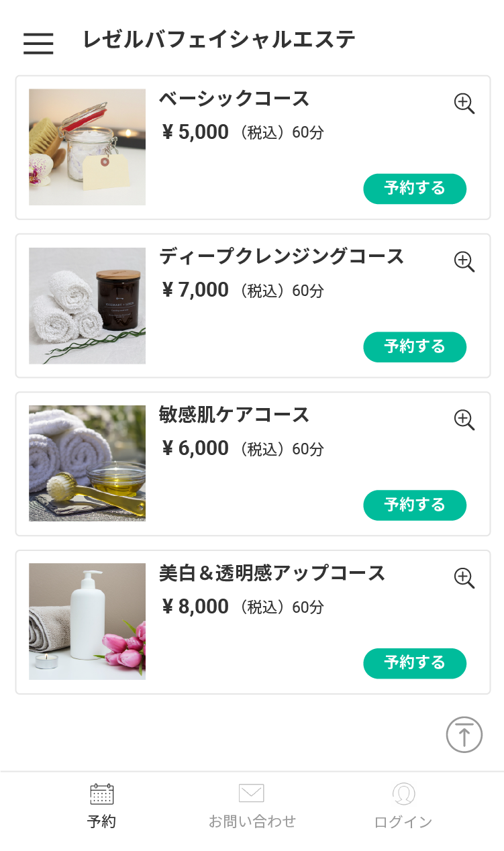Tap the calendar 予約 tab icon

pos(102,794)
